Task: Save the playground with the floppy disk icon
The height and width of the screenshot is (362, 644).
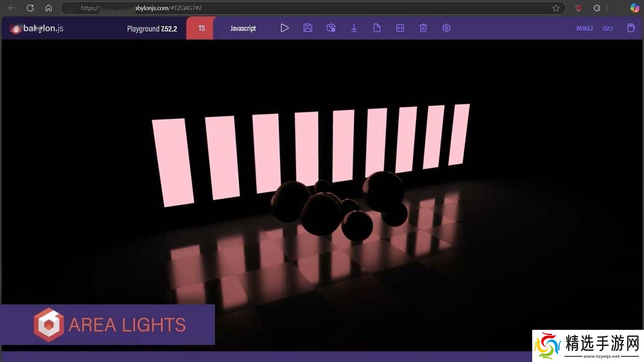Action: (x=308, y=28)
